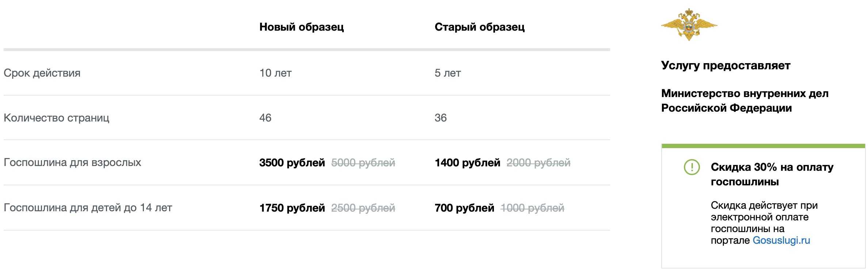This screenshot has height=270, width=868.
Task: Click "Министерство внутренних дел Российской Федерации" text
Action: coord(745,101)
